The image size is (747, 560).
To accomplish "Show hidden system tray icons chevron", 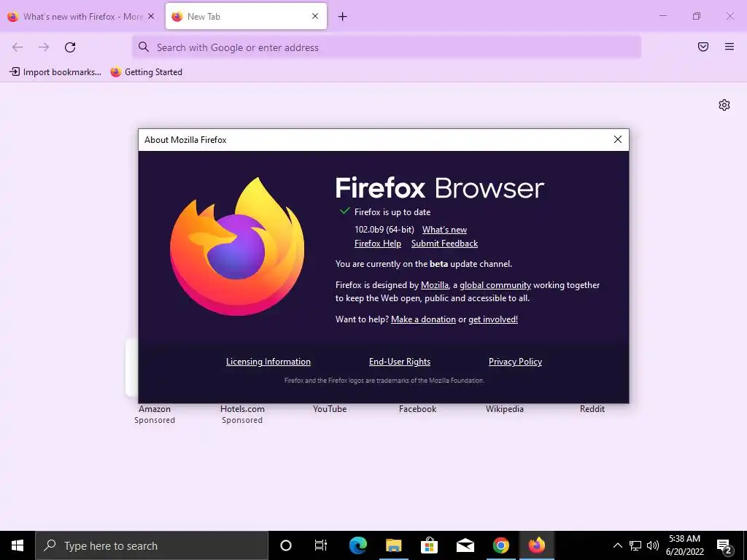I will tap(617, 545).
